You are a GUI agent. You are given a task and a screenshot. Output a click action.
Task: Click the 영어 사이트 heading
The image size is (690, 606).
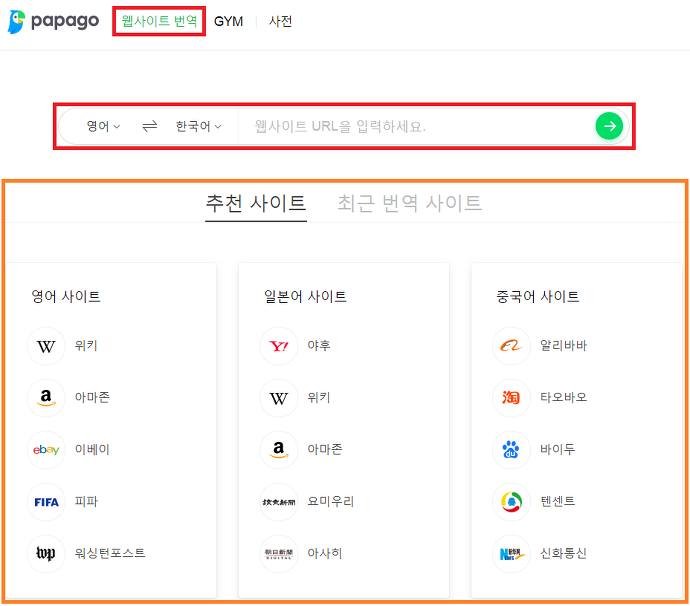coord(66,297)
